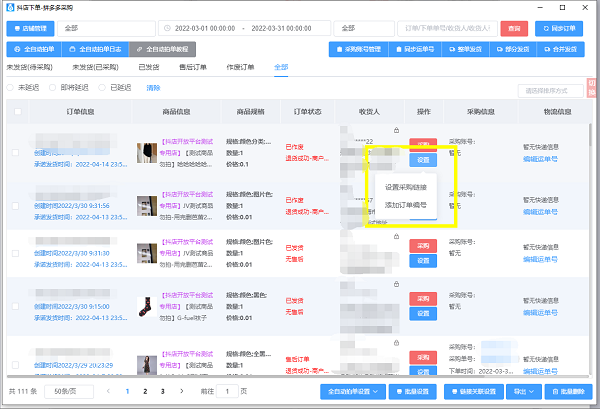Click 部分发货 partial shipping
600x409 pixels.
pos(513,49)
